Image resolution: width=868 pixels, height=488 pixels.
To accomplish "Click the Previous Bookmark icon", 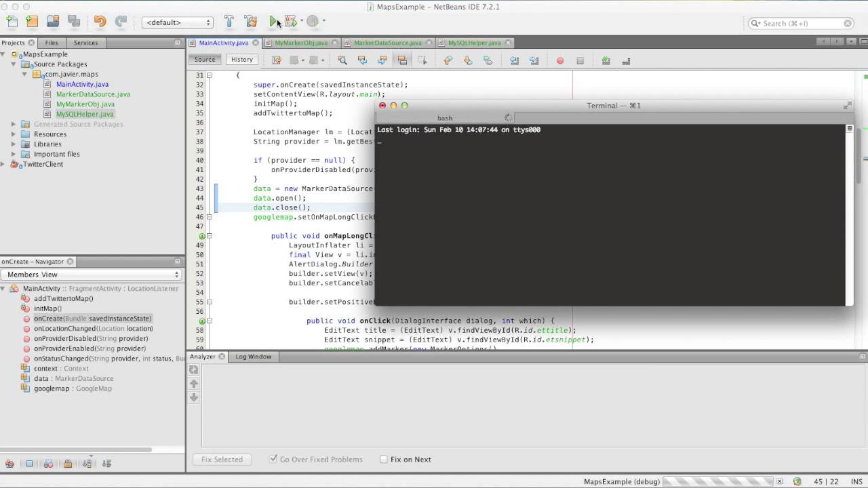I will (448, 60).
